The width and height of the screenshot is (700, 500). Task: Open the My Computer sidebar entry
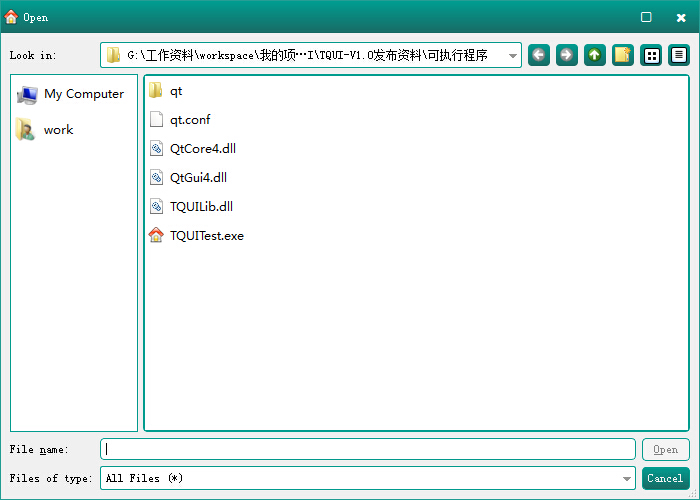[74, 94]
